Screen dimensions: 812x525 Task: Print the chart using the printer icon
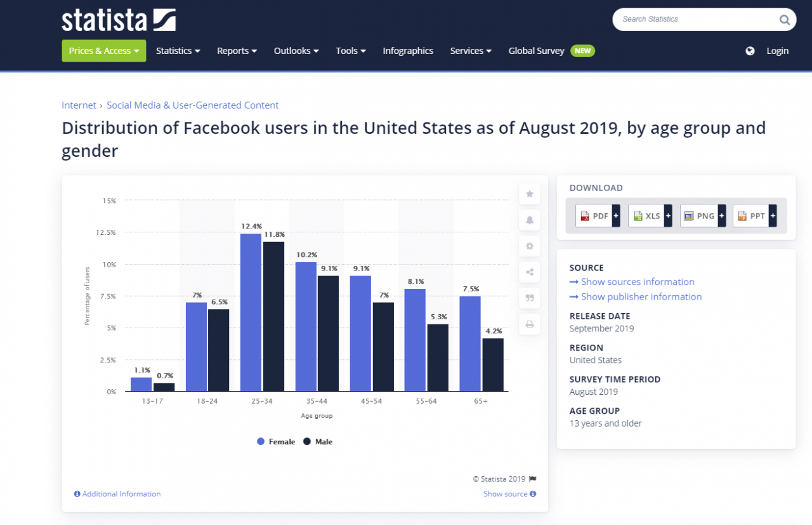tap(529, 324)
